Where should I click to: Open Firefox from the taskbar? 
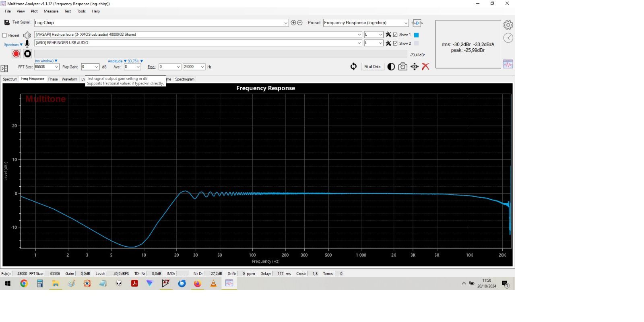click(x=197, y=283)
